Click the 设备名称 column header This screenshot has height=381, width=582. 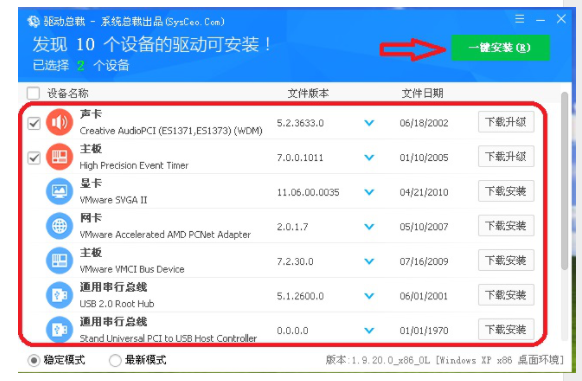tap(68, 93)
